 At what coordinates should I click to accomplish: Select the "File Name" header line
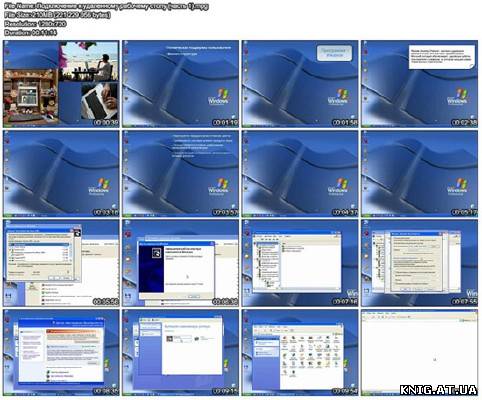coord(106,6)
